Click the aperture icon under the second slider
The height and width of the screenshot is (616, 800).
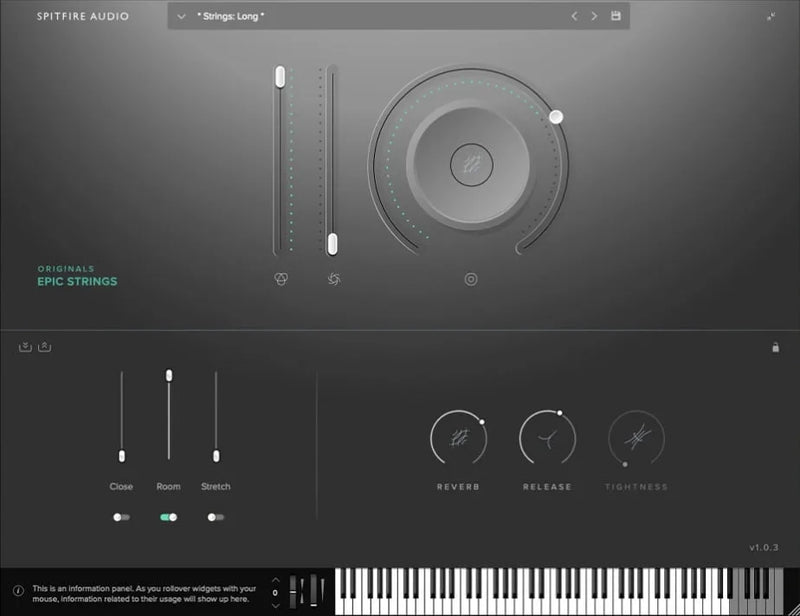tap(334, 279)
